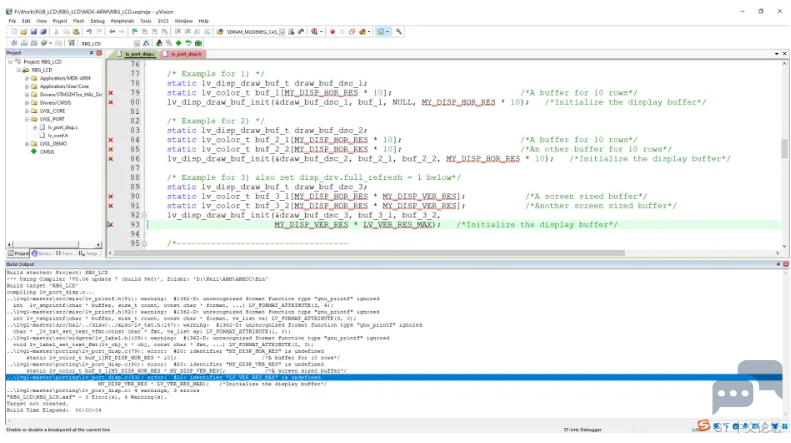Open the Flash menu
Image resolution: width=791 pixels, height=443 pixels.
pyautogui.click(x=78, y=21)
